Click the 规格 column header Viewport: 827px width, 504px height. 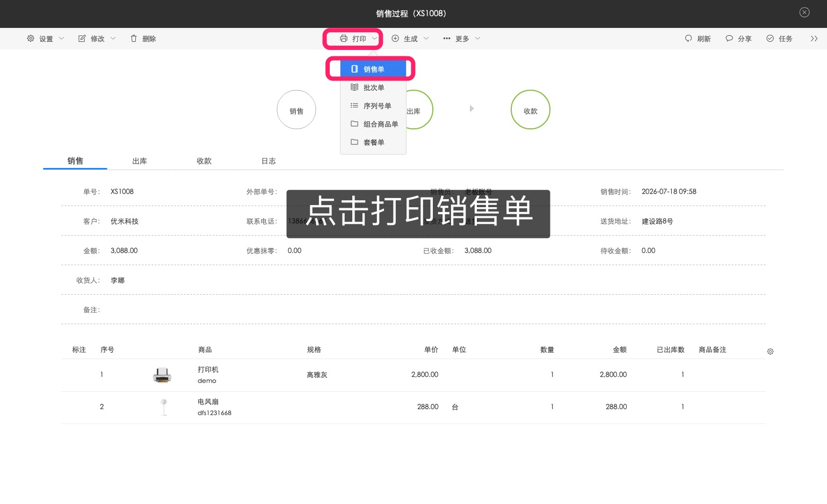(x=314, y=350)
